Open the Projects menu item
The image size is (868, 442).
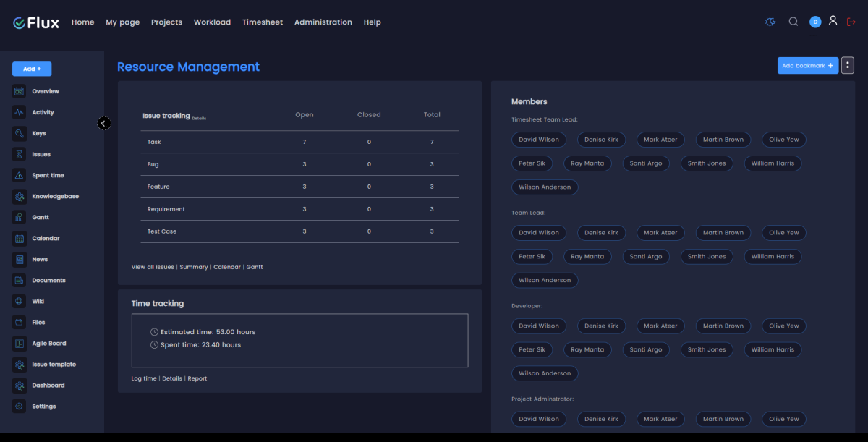coord(166,22)
